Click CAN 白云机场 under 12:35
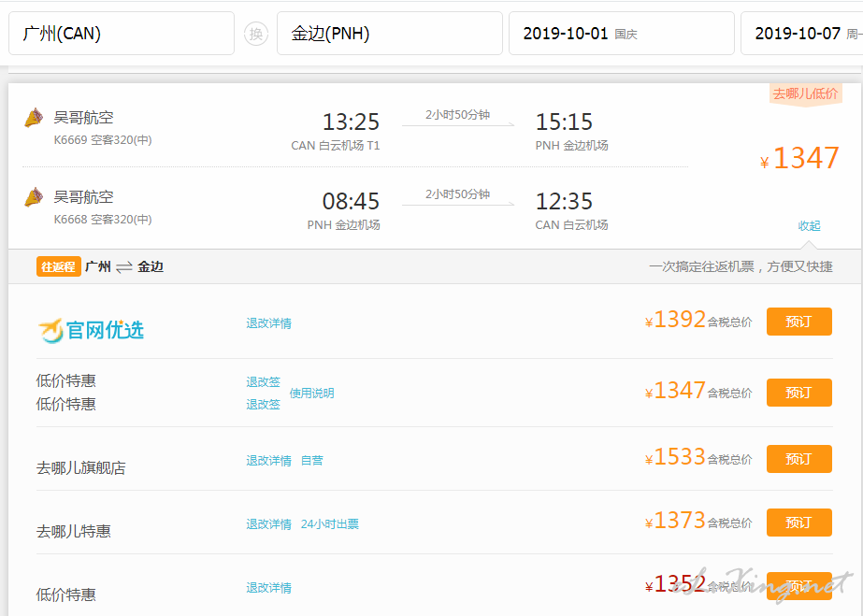This screenshot has height=616, width=863. (x=572, y=224)
